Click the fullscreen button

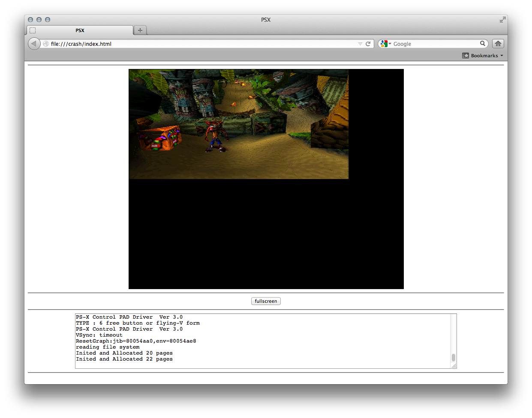coord(266,301)
